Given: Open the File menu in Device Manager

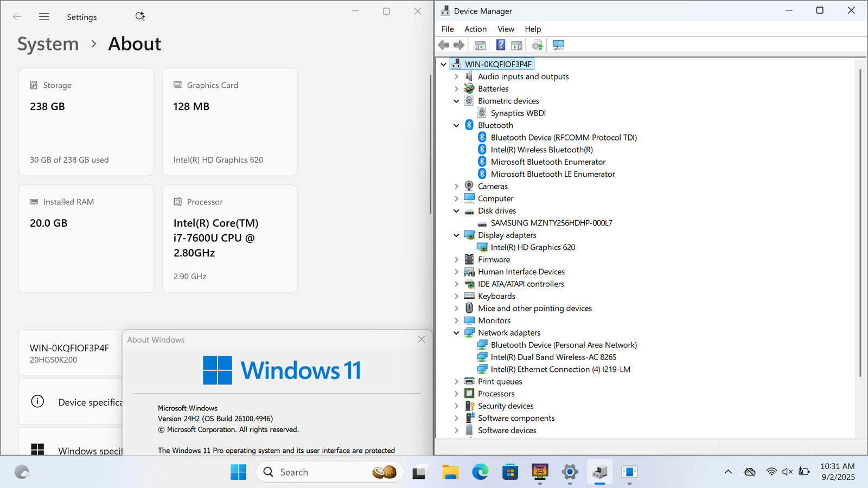Looking at the screenshot, I should 448,29.
